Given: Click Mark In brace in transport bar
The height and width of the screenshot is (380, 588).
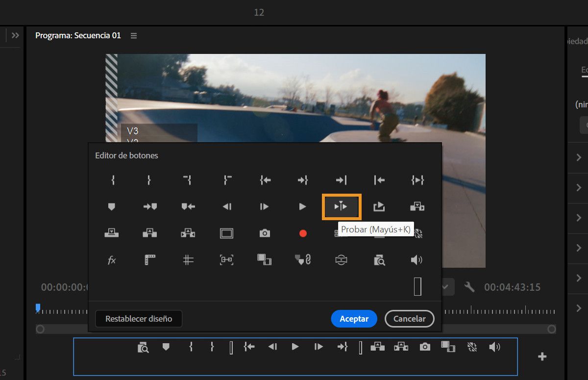Looking at the screenshot, I should 191,347.
